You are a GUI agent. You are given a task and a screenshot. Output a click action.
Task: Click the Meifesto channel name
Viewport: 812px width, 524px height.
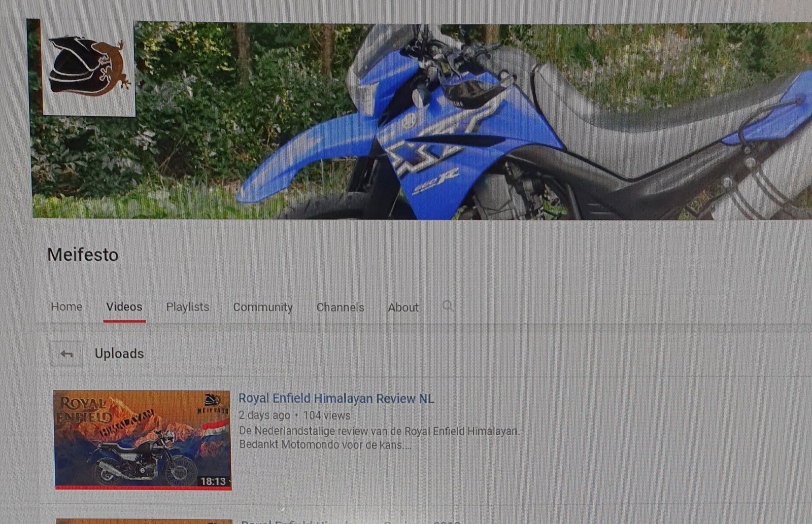[83, 255]
